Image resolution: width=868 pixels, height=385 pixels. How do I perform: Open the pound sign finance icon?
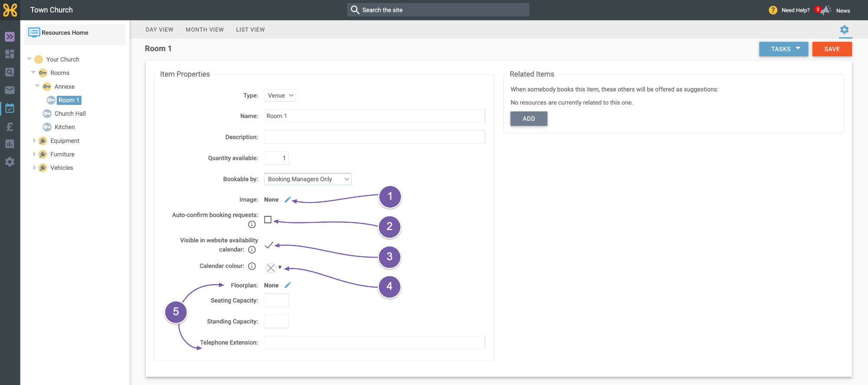10,126
